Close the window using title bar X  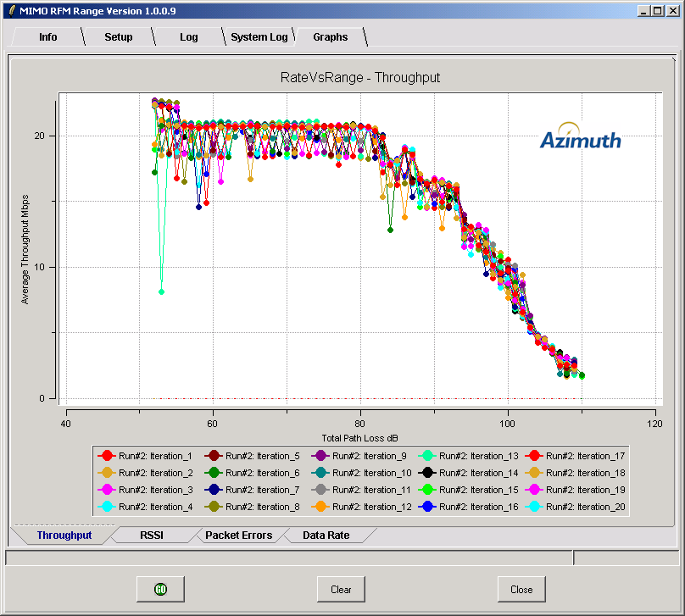(673, 11)
